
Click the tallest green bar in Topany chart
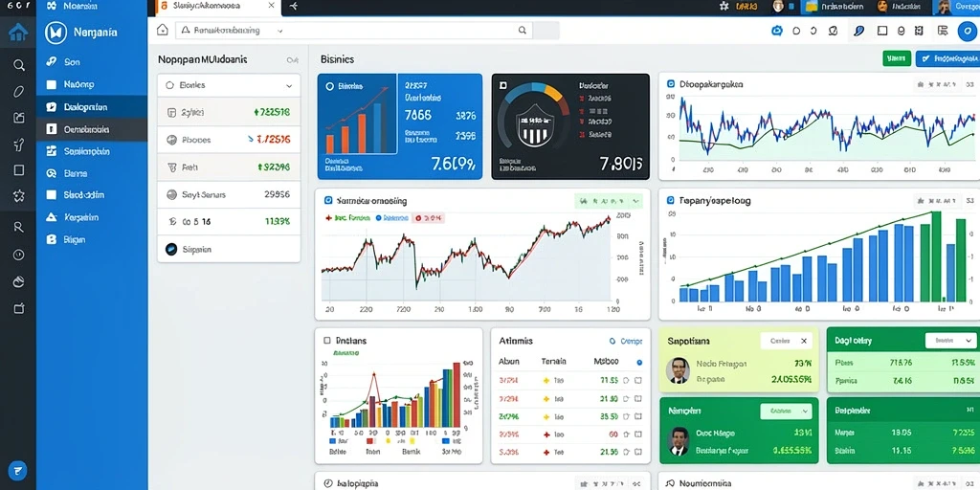tap(936, 256)
